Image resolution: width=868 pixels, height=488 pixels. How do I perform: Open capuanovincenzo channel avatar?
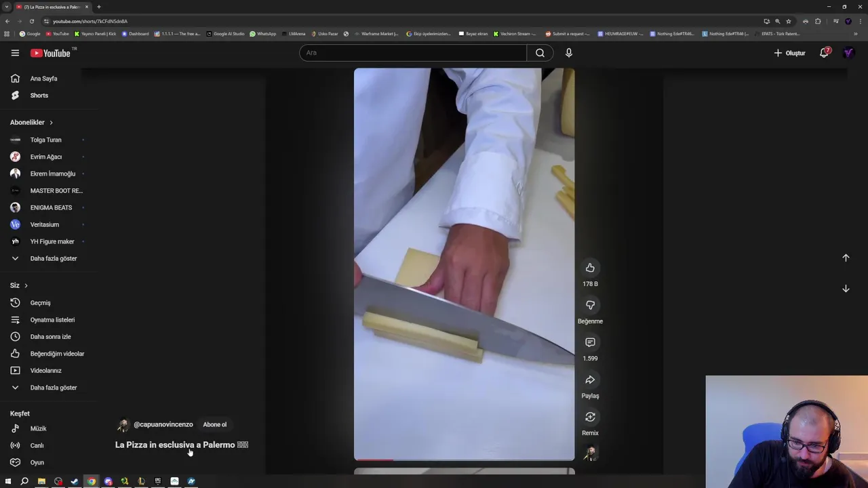click(123, 425)
